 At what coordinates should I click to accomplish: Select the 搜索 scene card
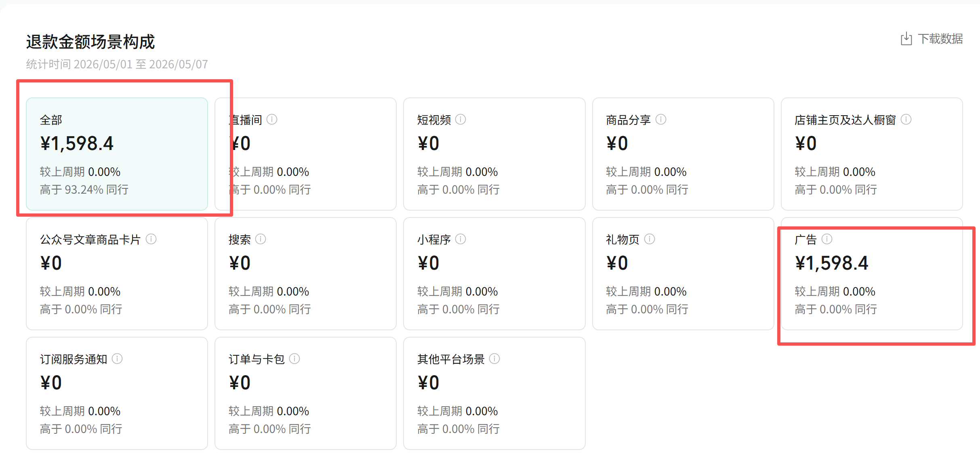[x=305, y=274]
